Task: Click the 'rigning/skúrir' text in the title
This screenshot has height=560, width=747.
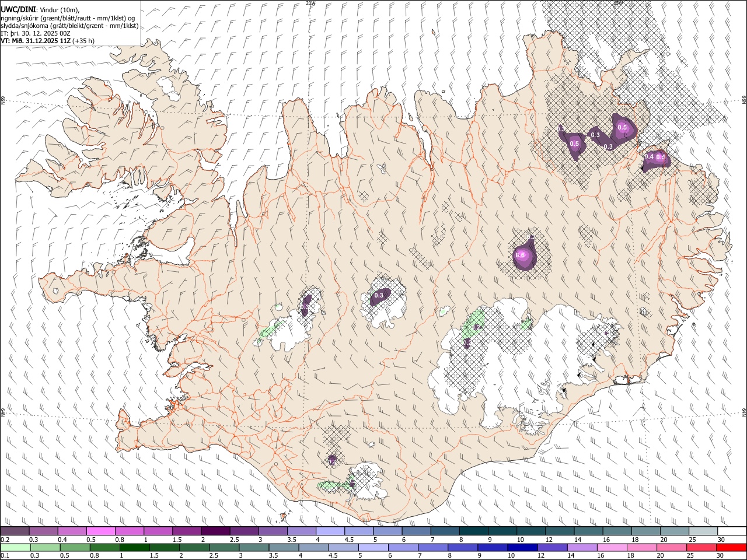Action: coord(20,18)
